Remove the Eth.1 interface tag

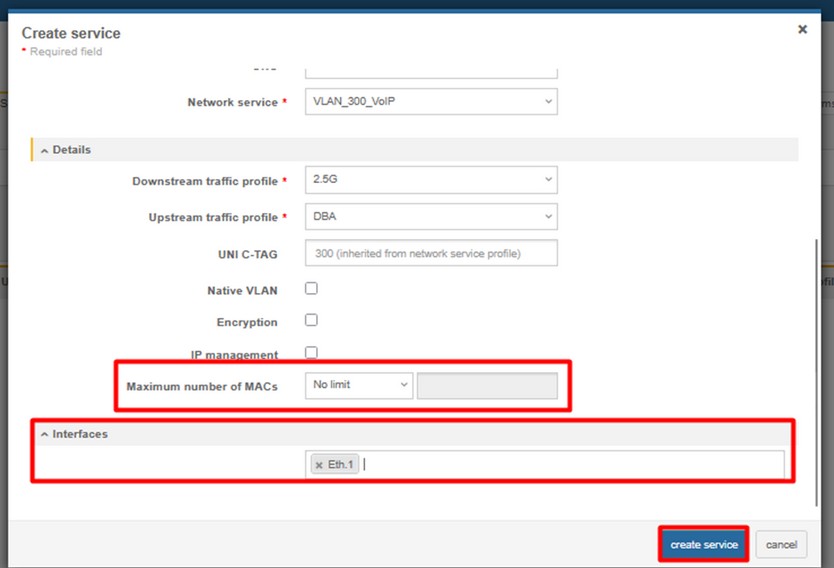(x=319, y=465)
